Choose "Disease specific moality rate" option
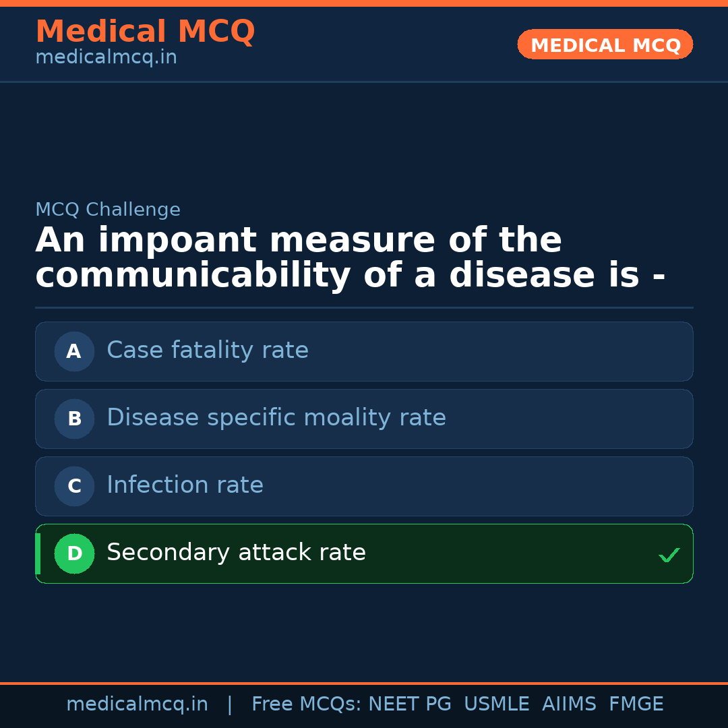Screen dimensions: 728x728 [276, 418]
